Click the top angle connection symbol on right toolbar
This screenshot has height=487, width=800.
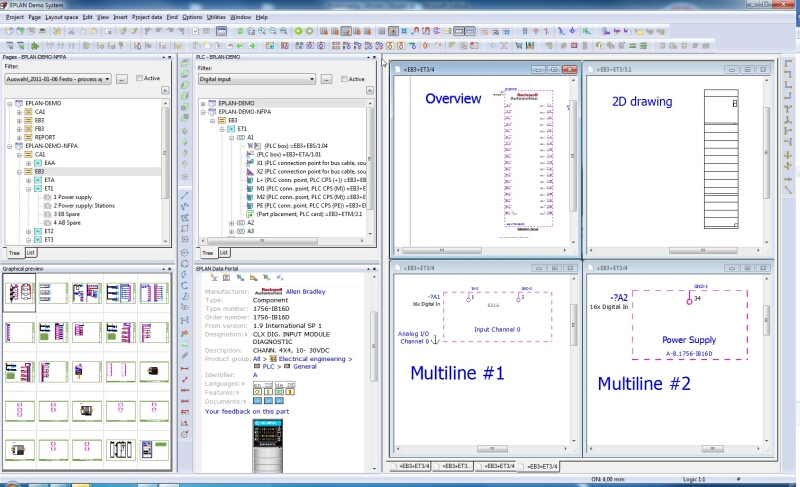pyautogui.click(x=788, y=63)
